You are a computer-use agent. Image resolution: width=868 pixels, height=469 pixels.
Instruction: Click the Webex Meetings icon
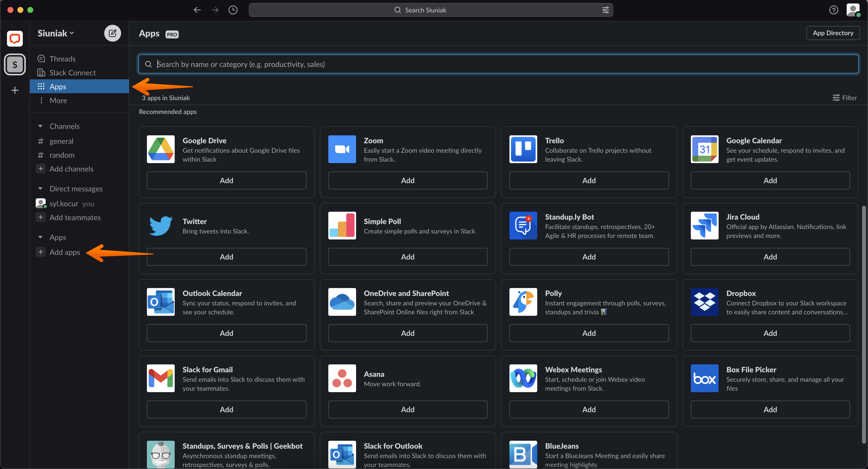click(x=523, y=378)
